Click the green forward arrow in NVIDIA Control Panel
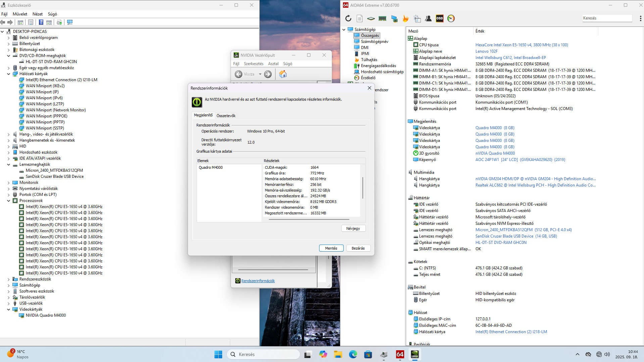 pyautogui.click(x=268, y=74)
